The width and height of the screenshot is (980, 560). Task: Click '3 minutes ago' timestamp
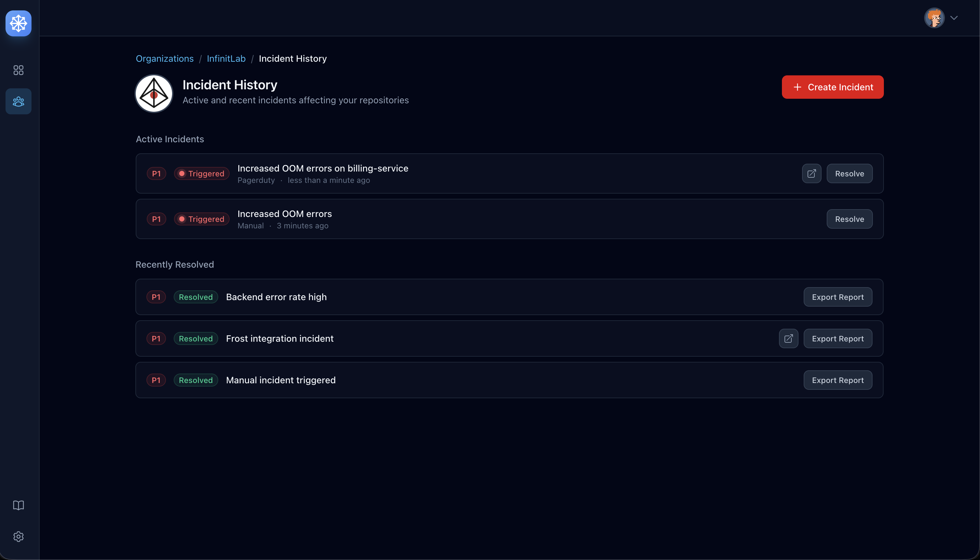click(303, 225)
